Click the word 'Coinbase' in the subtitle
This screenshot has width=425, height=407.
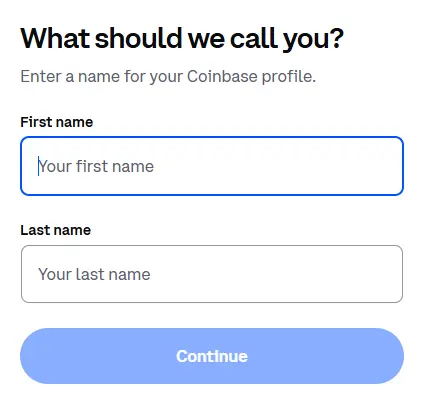[x=222, y=76]
